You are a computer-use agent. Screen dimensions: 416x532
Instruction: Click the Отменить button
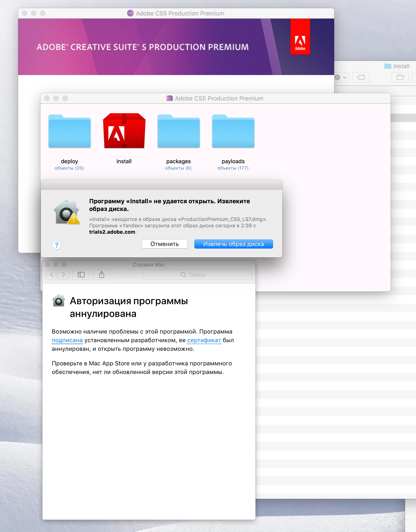tap(164, 244)
